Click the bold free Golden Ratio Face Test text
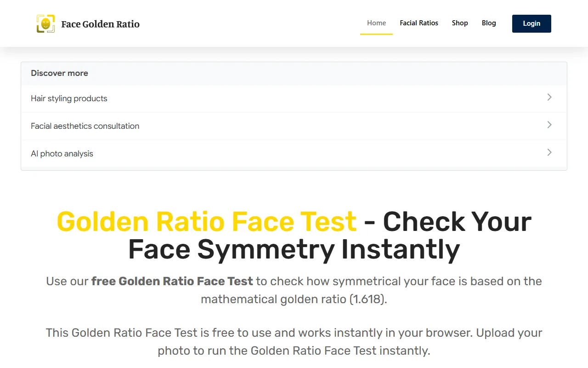Screen dimensions: 588x368 [x=172, y=281]
